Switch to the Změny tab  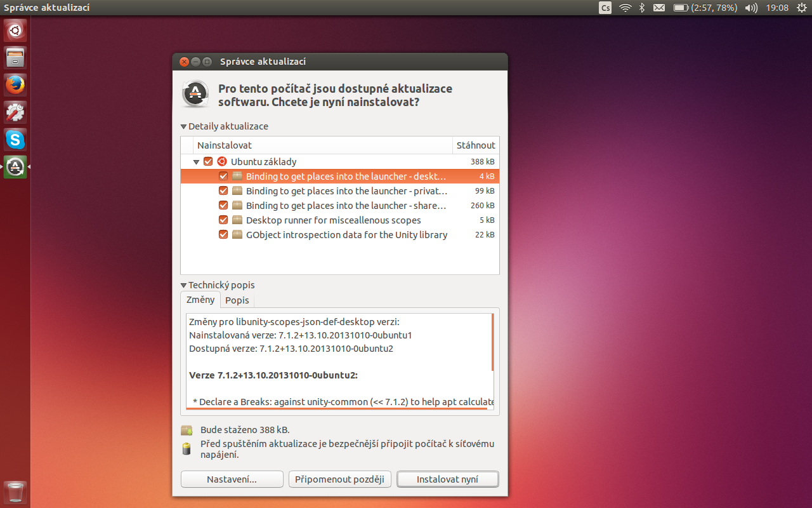point(200,300)
